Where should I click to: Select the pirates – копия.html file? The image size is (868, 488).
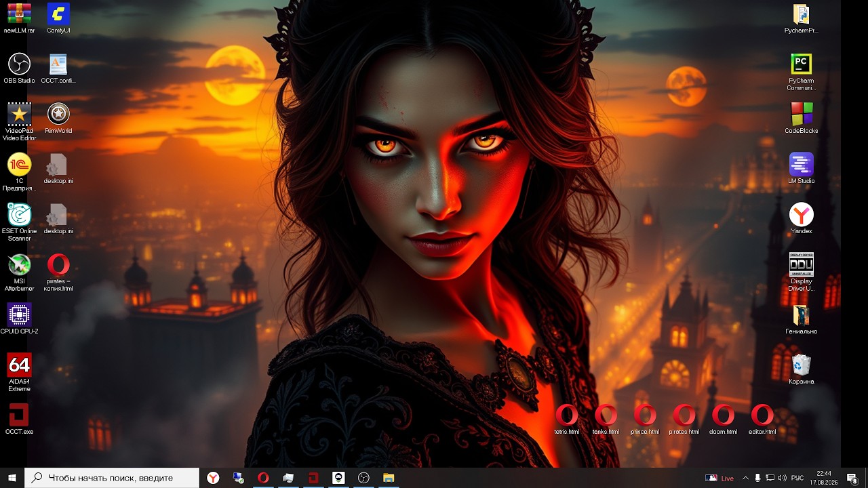coord(58,272)
